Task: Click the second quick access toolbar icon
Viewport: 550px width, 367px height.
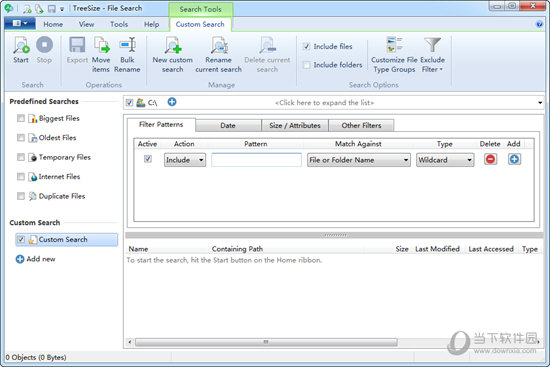Action: point(39,9)
